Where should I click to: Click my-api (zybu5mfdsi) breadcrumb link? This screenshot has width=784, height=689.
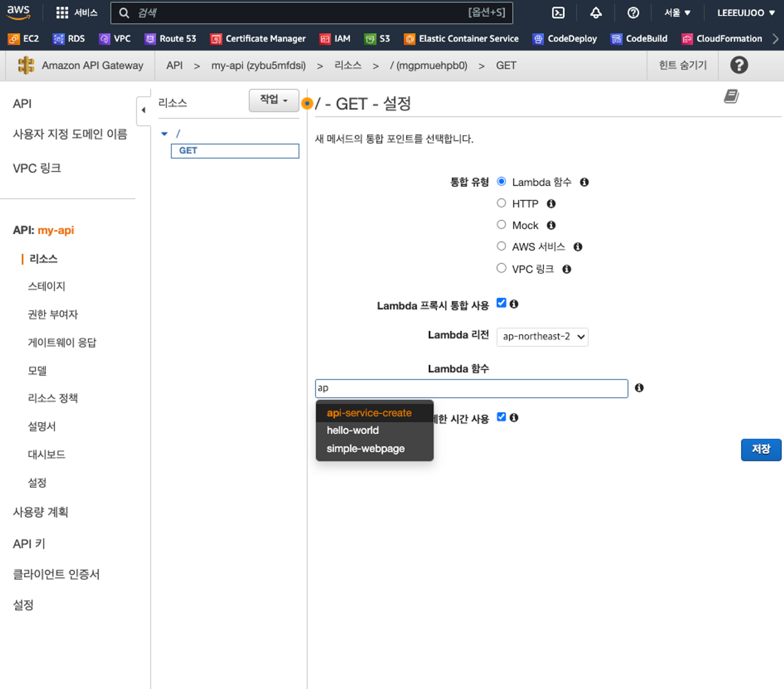pyautogui.click(x=258, y=65)
